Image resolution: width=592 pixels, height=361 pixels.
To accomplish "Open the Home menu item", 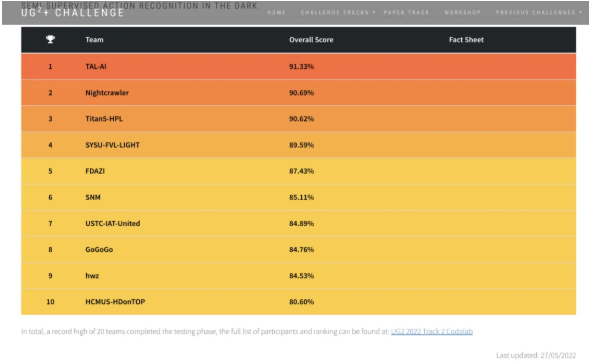I will coord(276,12).
